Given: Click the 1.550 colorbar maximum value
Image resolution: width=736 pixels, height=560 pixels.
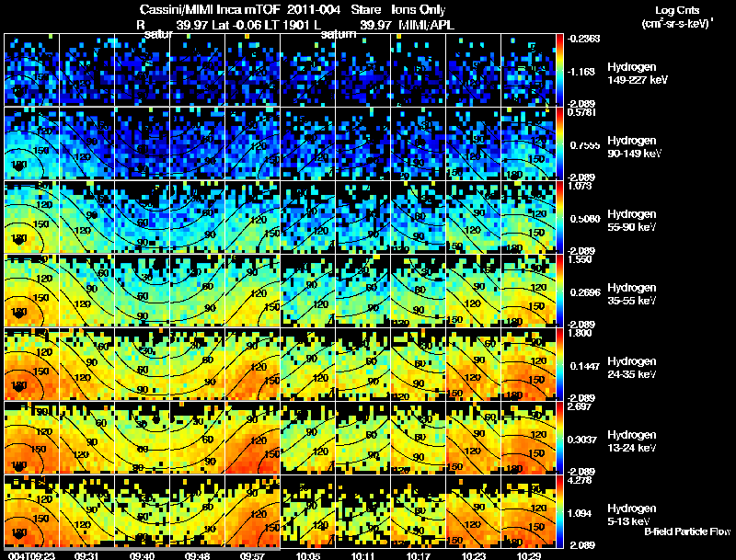Looking at the screenshot, I should coord(580,260).
